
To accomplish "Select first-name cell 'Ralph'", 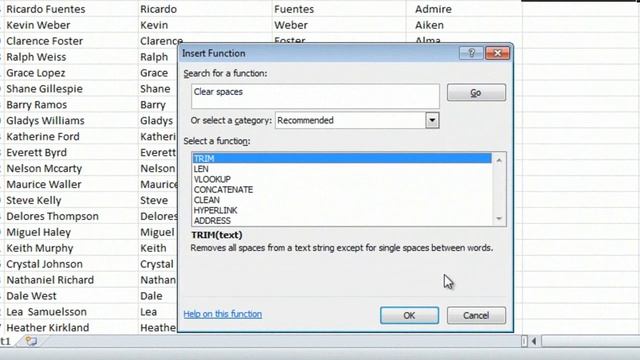I will pyautogui.click(x=158, y=57).
